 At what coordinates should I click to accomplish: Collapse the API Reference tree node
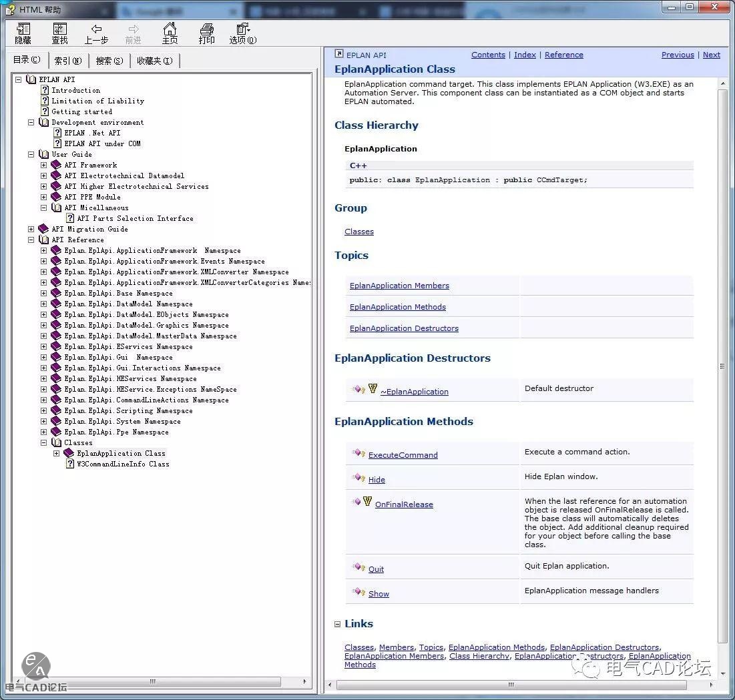tap(31, 240)
